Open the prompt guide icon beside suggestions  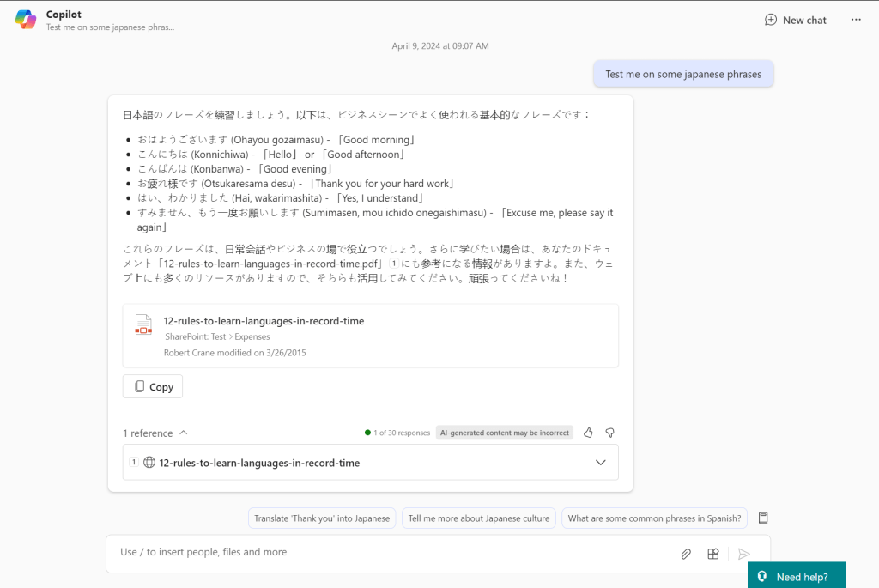click(763, 518)
